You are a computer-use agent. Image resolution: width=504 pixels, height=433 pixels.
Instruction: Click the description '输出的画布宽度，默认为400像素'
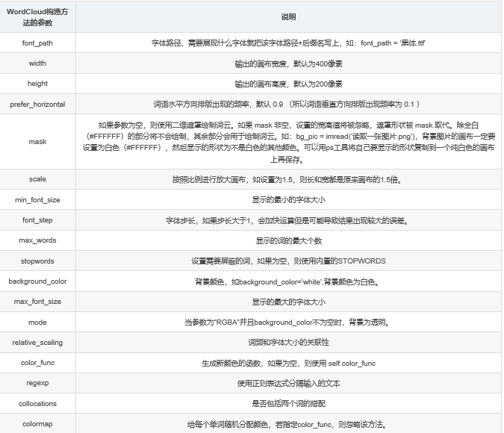pyautogui.click(x=288, y=63)
